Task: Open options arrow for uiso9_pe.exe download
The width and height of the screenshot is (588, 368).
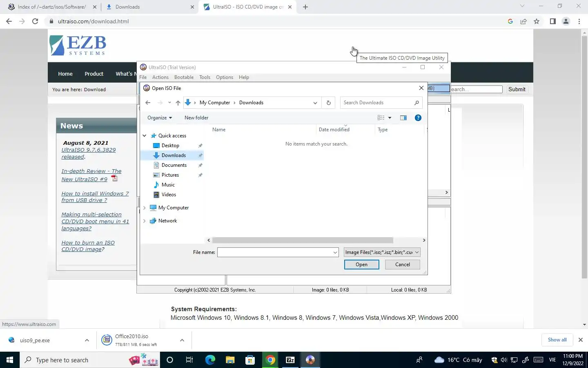Action: point(87,340)
